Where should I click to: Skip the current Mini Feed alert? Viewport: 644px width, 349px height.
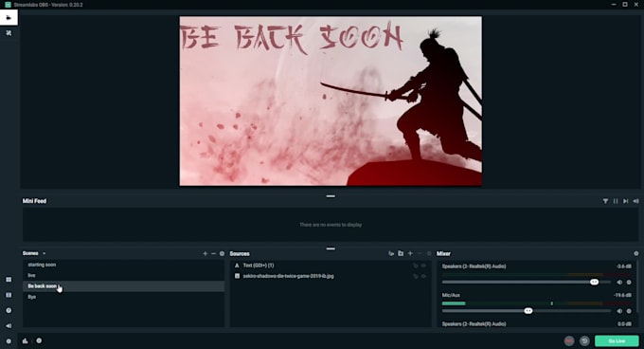click(x=625, y=201)
